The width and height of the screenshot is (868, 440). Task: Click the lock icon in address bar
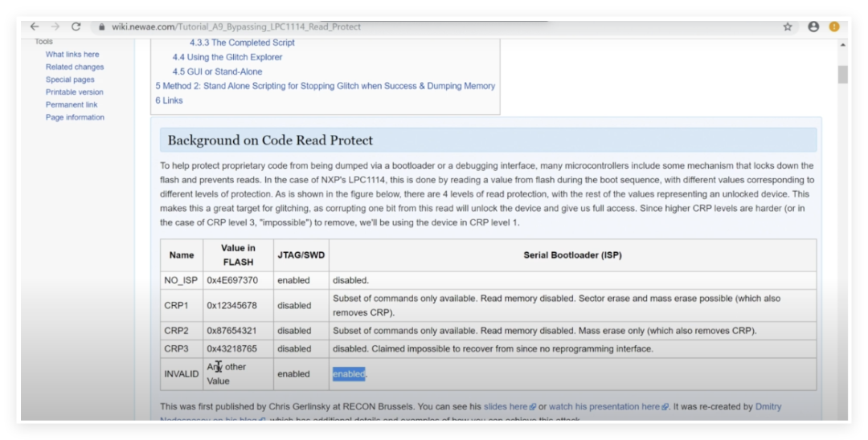102,26
